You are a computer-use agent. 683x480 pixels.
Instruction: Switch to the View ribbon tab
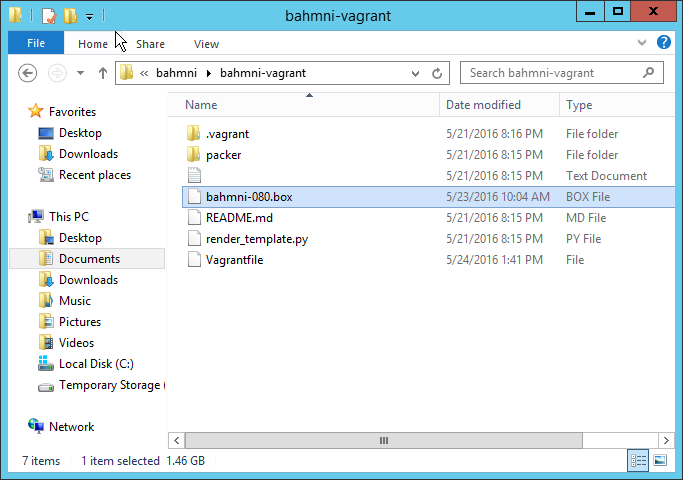[x=206, y=44]
